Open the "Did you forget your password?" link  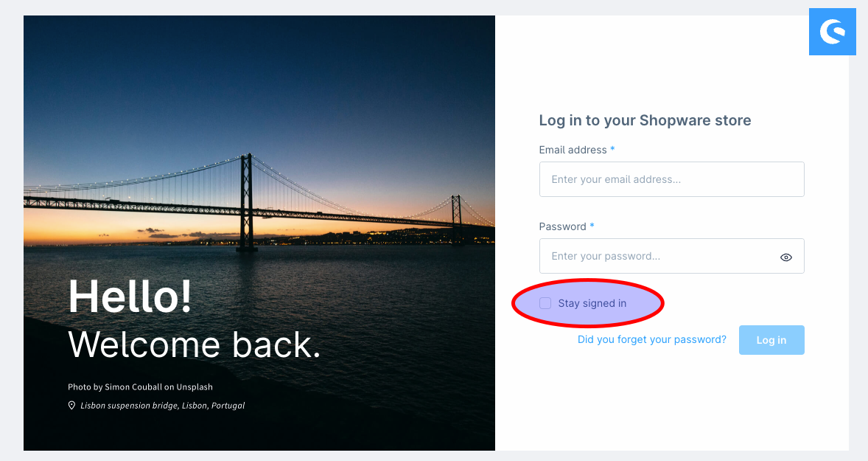[651, 340]
